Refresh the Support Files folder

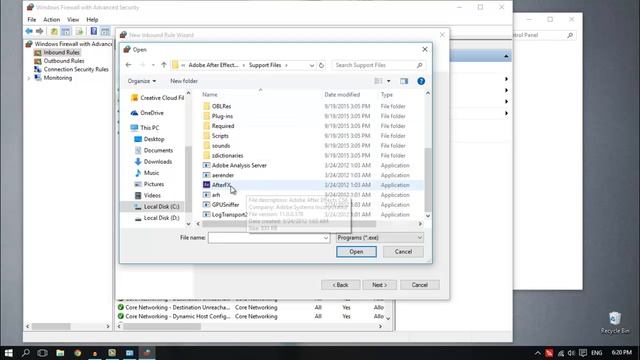[x=322, y=65]
